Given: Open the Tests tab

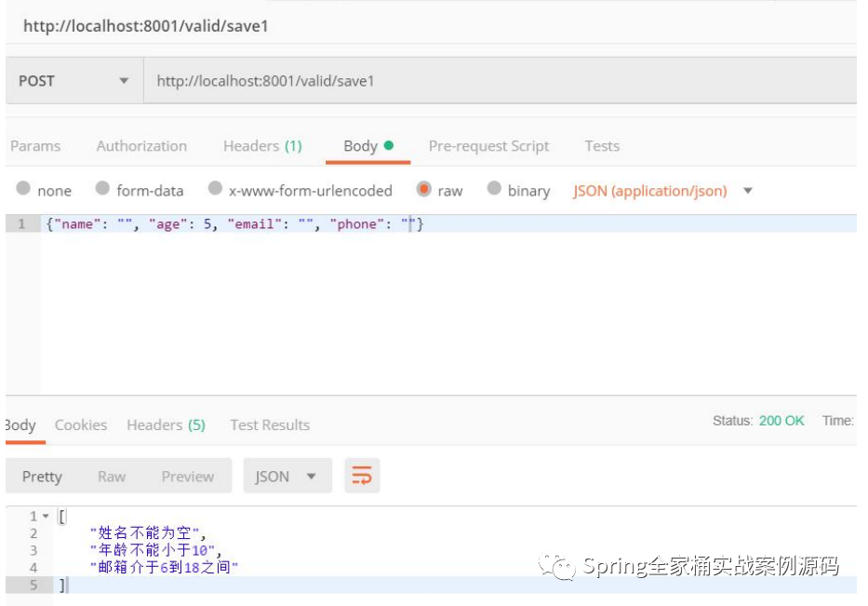Looking at the screenshot, I should [x=602, y=146].
